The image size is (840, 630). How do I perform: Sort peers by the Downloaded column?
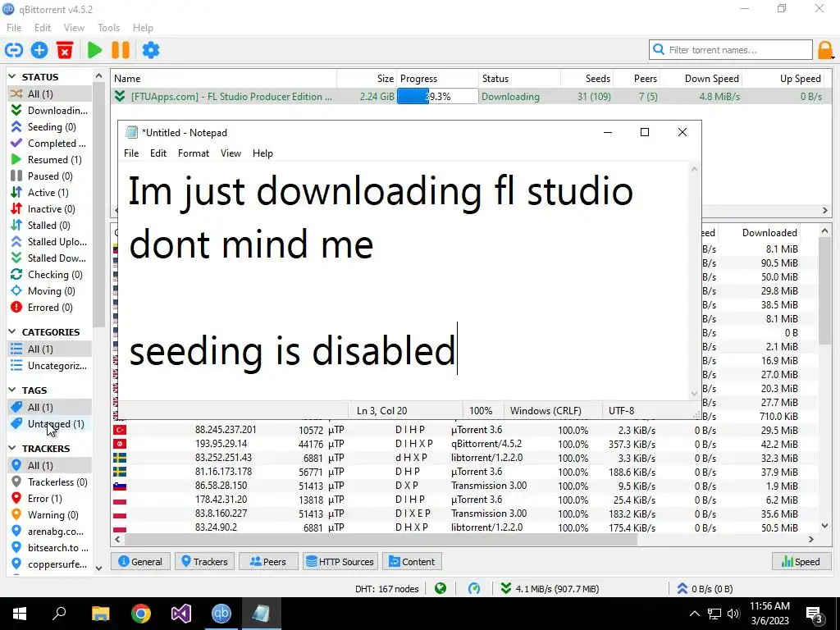[760, 232]
